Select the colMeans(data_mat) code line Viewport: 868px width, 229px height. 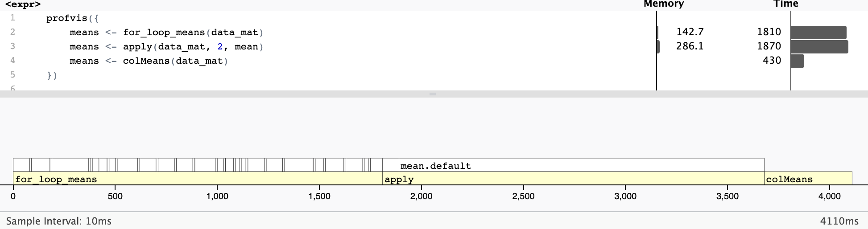pyautogui.click(x=149, y=61)
